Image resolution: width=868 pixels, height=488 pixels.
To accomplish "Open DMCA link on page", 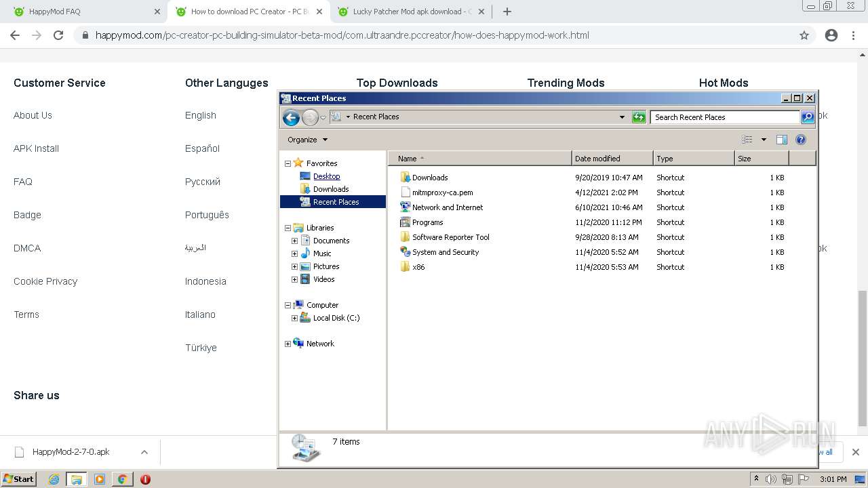I will (27, 248).
